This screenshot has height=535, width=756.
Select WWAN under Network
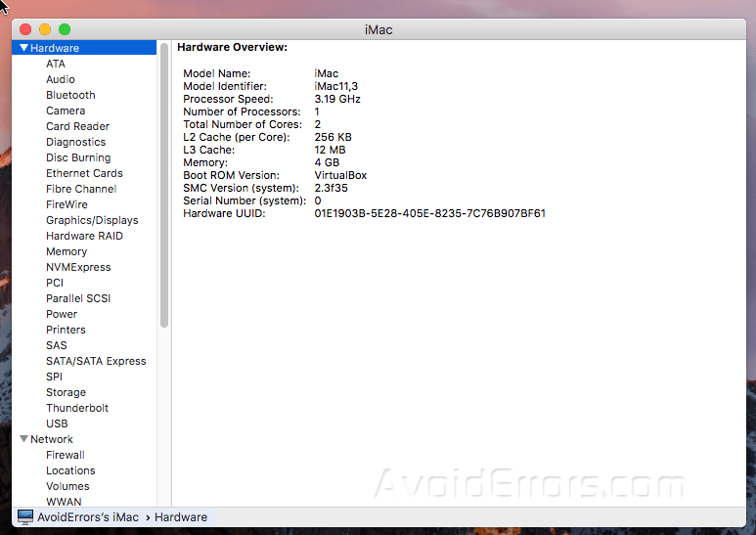pos(64,502)
